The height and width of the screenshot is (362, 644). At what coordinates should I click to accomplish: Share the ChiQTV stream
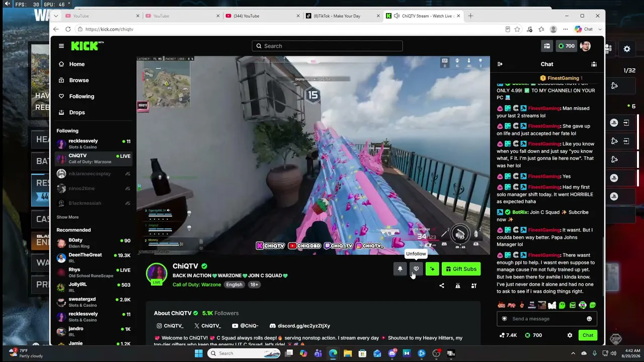click(x=442, y=286)
